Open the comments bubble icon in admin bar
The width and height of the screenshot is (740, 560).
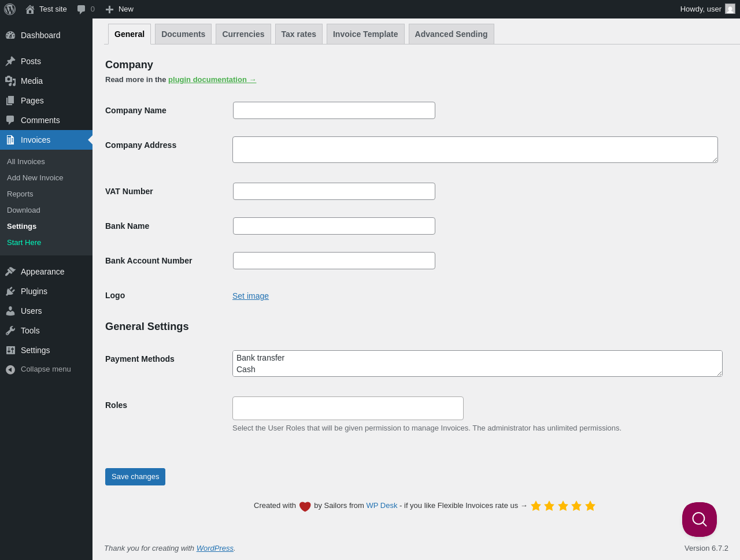click(82, 9)
